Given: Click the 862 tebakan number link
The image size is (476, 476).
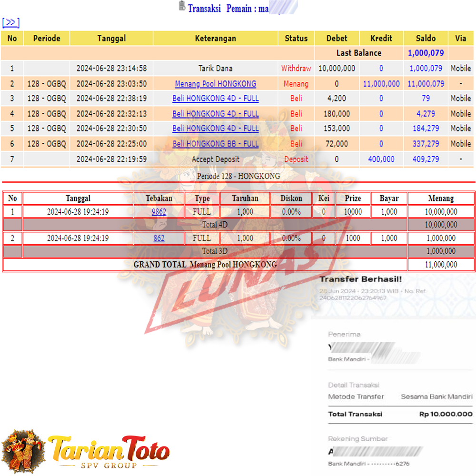Looking at the screenshot, I should [x=159, y=238].
